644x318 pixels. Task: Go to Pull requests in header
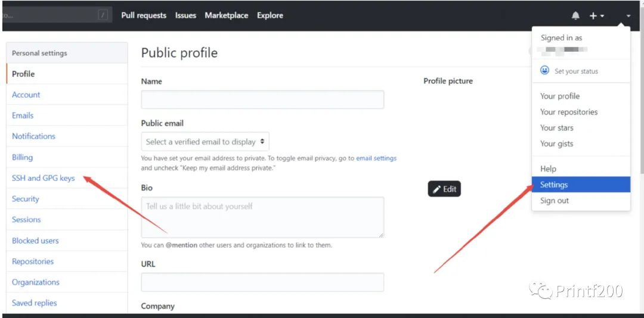click(144, 15)
